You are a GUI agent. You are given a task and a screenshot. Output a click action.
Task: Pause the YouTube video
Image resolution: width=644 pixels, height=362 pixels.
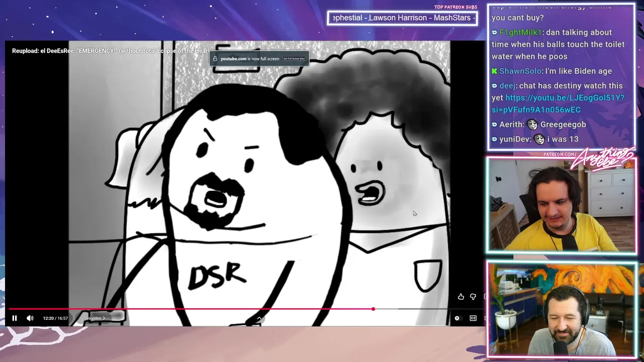(15, 318)
